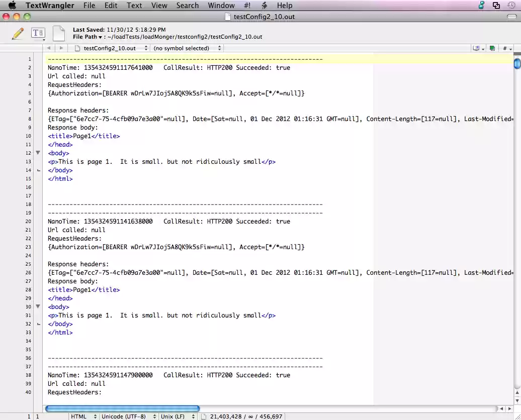
Task: Click the window resize grip corner
Action: click(517, 416)
